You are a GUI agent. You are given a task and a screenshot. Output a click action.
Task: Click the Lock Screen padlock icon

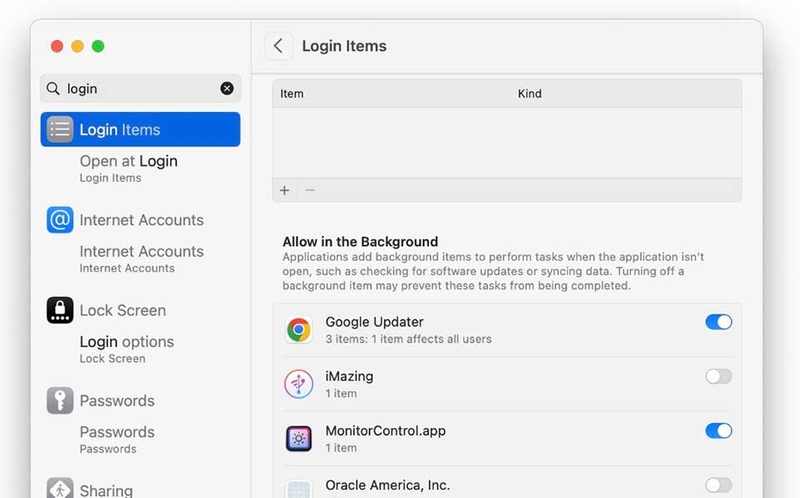60,310
